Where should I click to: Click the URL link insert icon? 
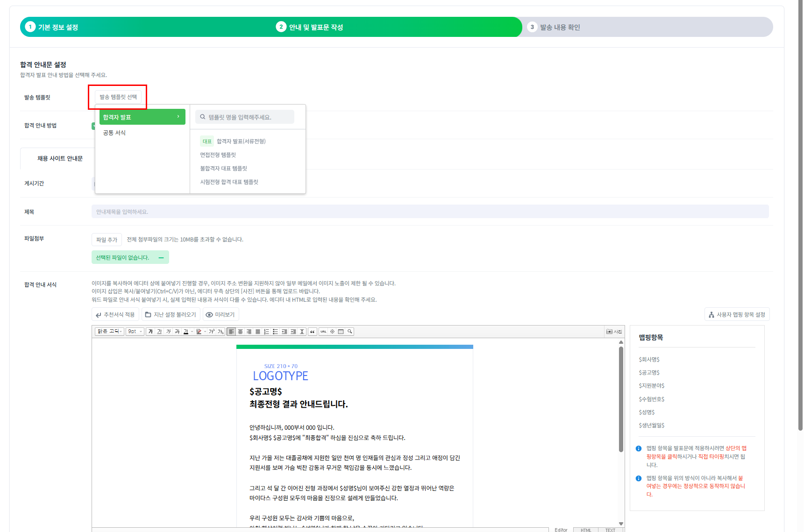(323, 332)
